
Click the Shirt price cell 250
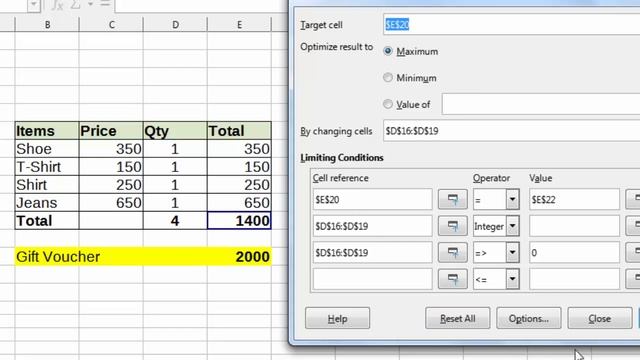[x=111, y=185]
